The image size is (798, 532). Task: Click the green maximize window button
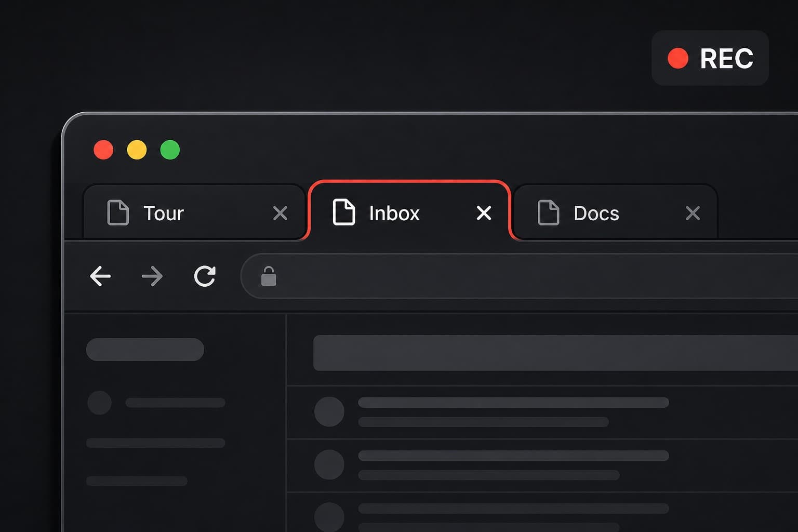(x=170, y=150)
